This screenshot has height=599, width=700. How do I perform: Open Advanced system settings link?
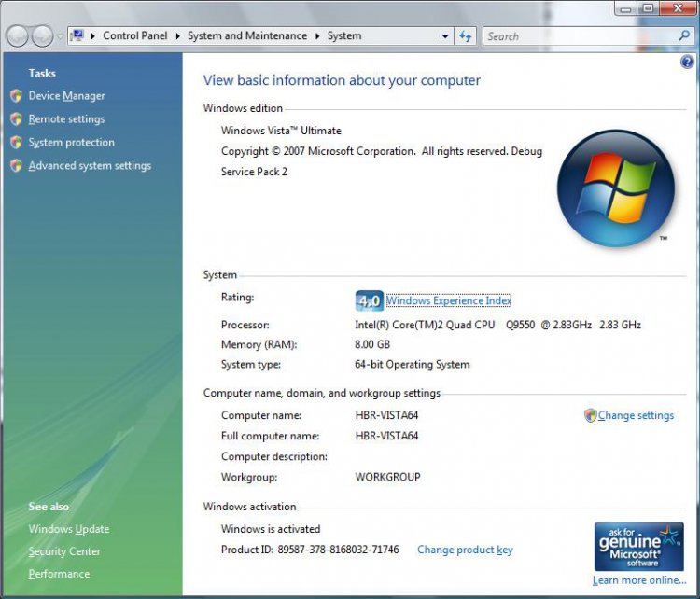[90, 165]
